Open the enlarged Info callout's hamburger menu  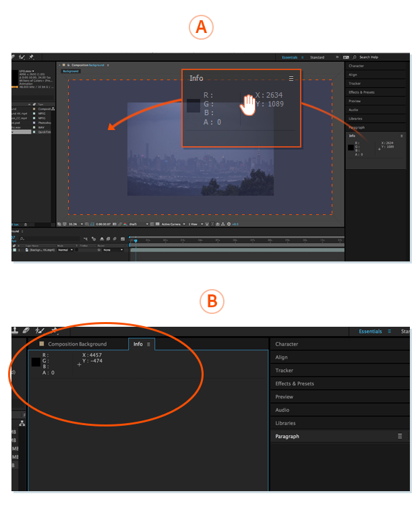[291, 78]
